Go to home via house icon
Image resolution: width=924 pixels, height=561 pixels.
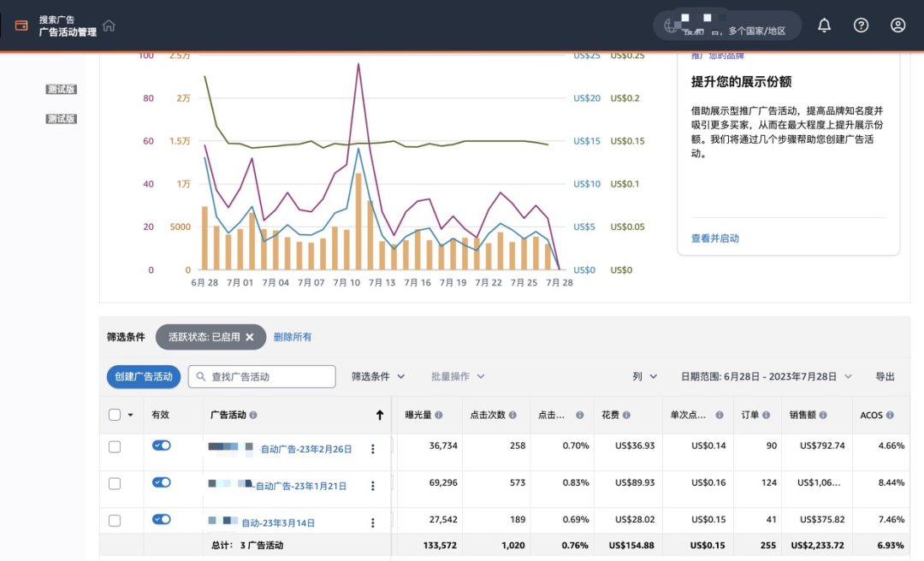pyautogui.click(x=109, y=26)
